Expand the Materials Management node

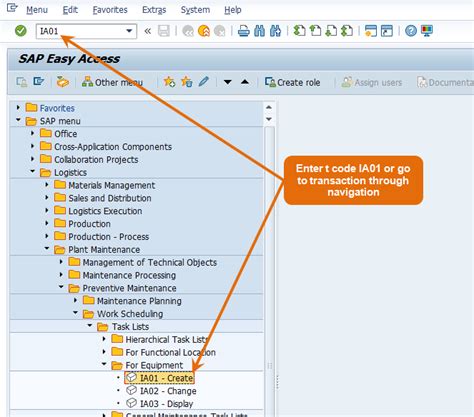click(47, 184)
